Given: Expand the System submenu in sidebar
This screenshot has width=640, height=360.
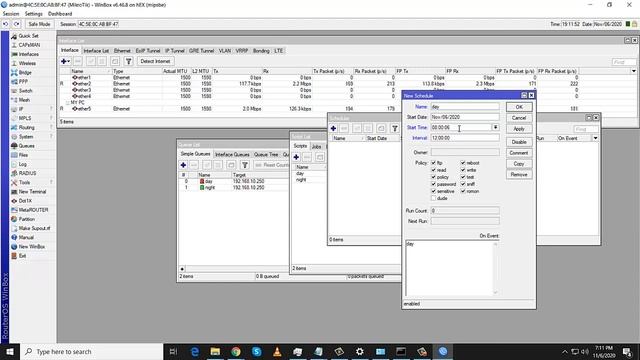Looking at the screenshot, I should coord(51,136).
